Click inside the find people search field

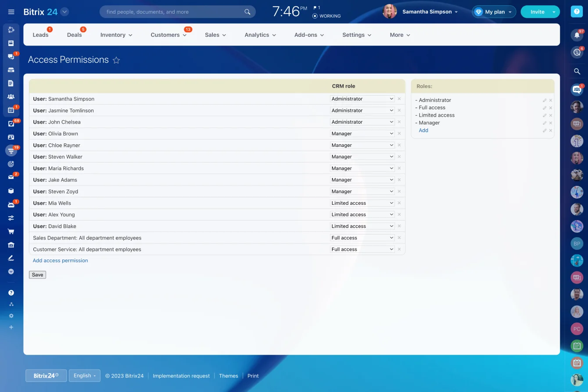point(176,11)
